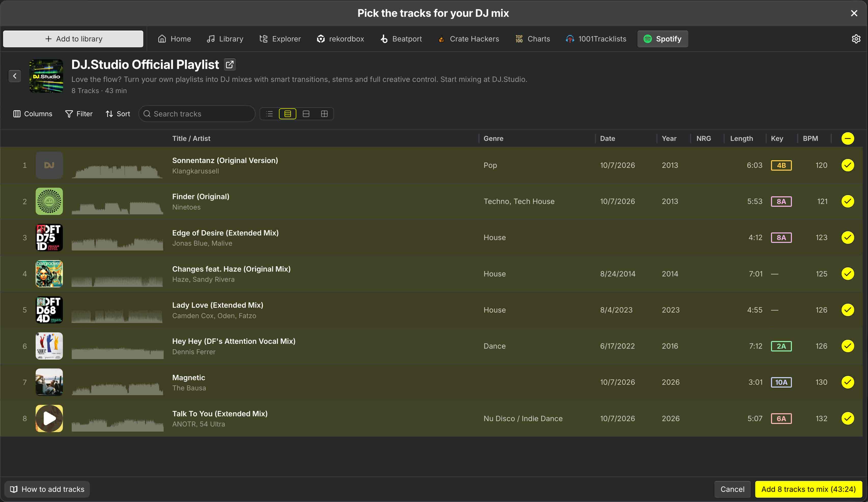
Task: Switch to the Home tab
Action: click(174, 39)
